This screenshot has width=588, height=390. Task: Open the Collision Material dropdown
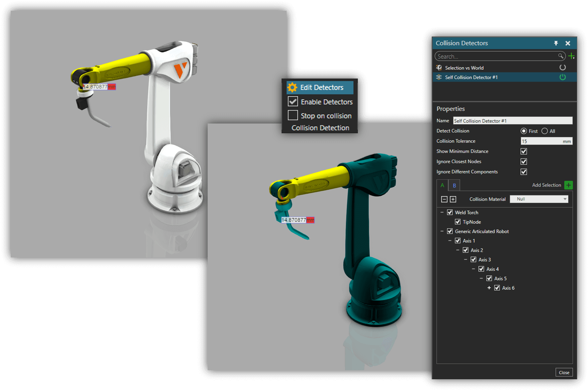[539, 199]
